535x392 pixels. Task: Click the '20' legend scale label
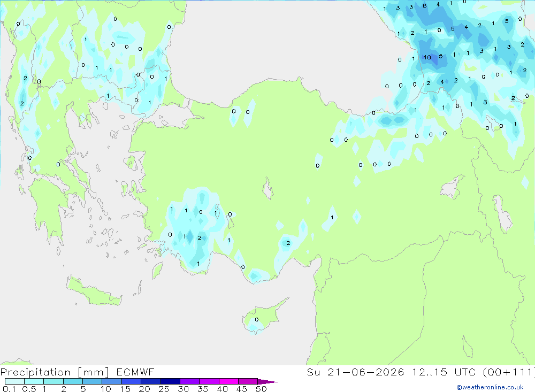pos(144,389)
